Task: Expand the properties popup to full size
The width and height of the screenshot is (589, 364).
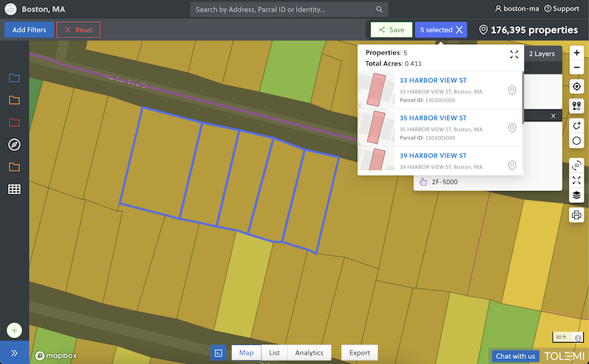Action: click(514, 54)
